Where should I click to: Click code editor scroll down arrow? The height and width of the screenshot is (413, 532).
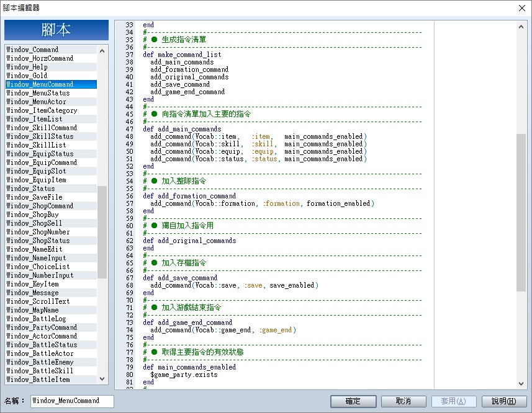(521, 383)
